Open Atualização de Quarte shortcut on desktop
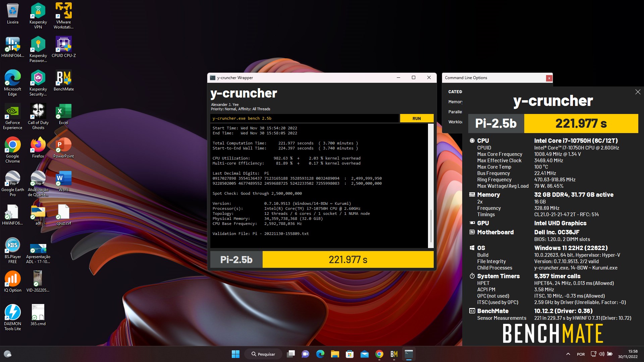The image size is (644, 362). coord(38,183)
